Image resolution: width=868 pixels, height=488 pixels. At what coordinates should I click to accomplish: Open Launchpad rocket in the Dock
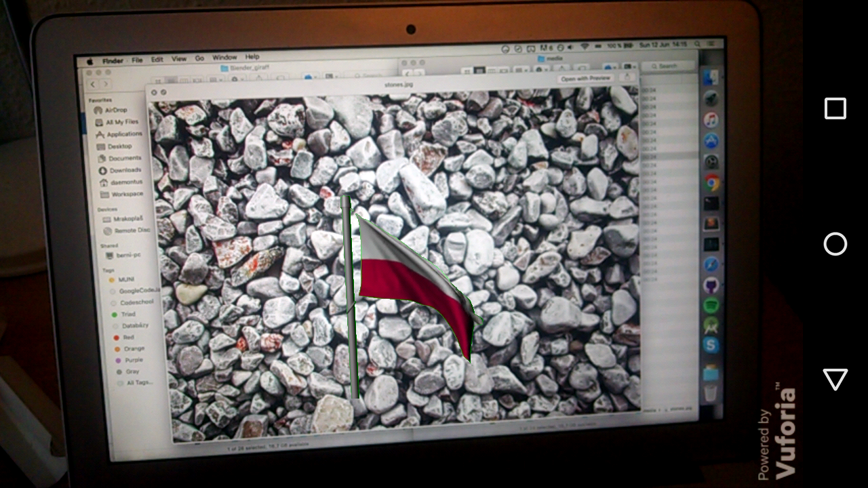tap(711, 99)
